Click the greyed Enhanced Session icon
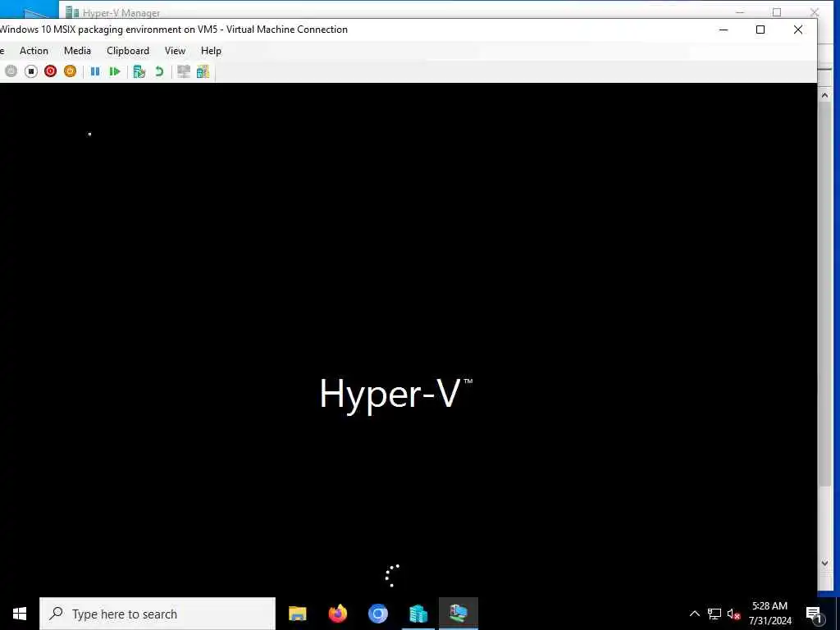The image size is (840, 630). tap(184, 71)
